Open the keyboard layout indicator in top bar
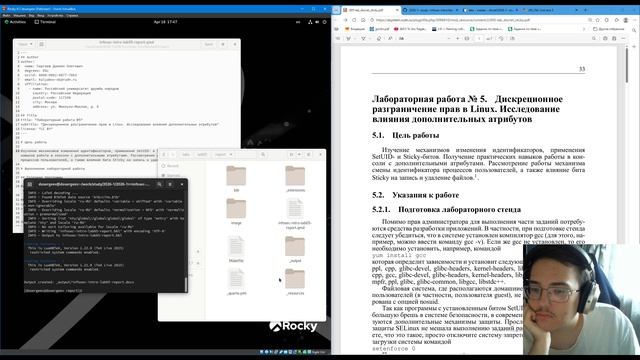 point(298,22)
